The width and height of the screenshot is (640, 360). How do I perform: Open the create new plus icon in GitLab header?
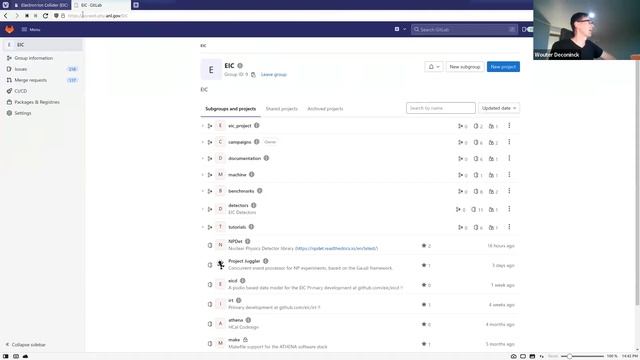tap(397, 29)
